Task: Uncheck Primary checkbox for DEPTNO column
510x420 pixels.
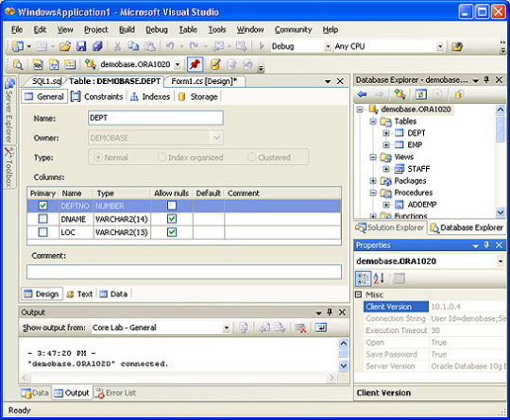Action: [42, 206]
